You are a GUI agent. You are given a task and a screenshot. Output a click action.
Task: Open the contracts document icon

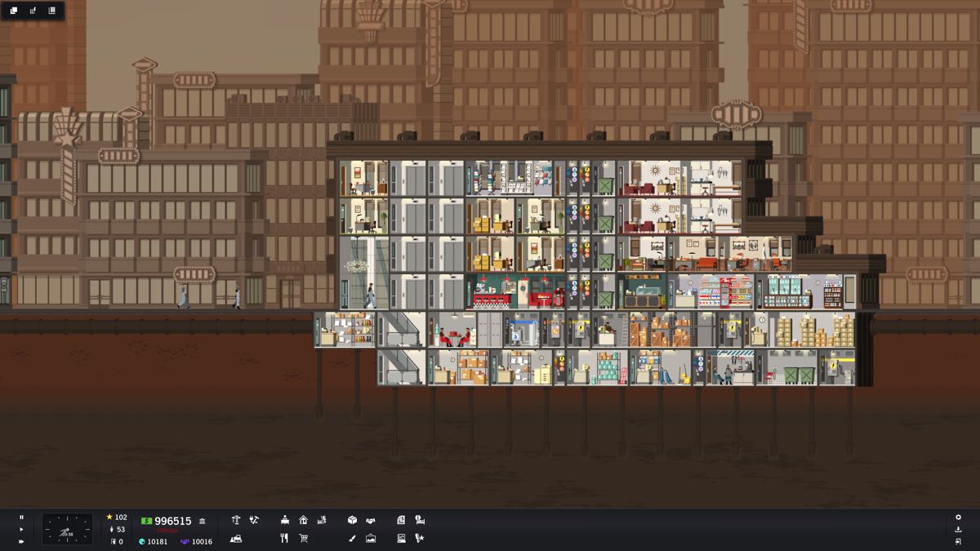coord(401,519)
